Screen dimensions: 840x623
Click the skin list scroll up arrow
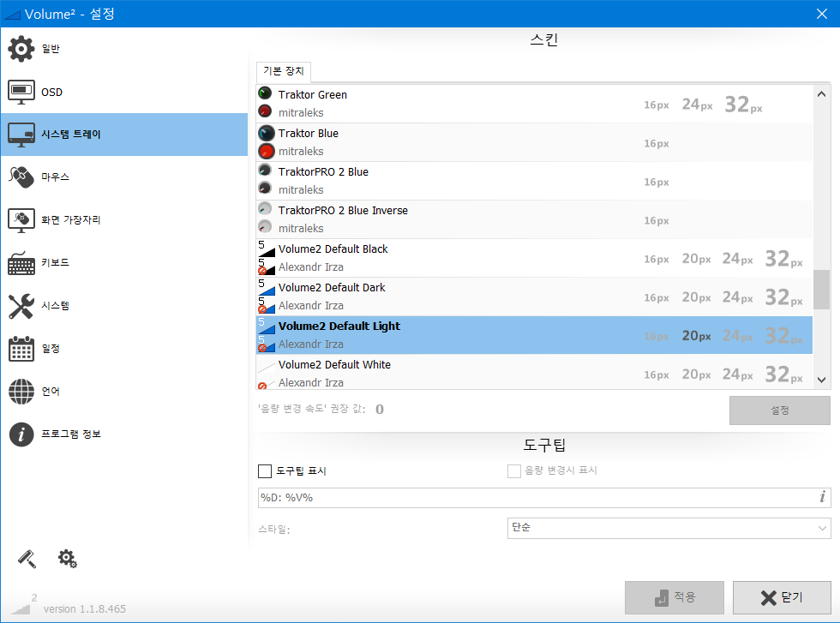(821, 94)
